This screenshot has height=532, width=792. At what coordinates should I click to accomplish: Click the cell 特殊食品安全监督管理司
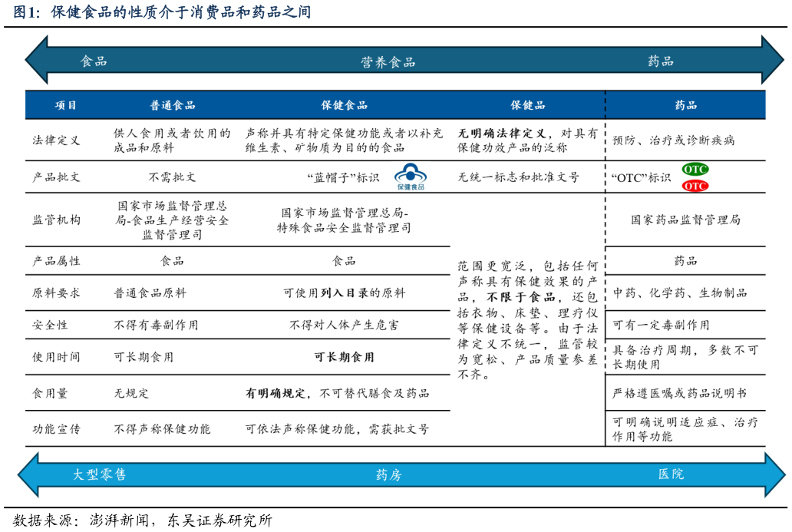344,228
